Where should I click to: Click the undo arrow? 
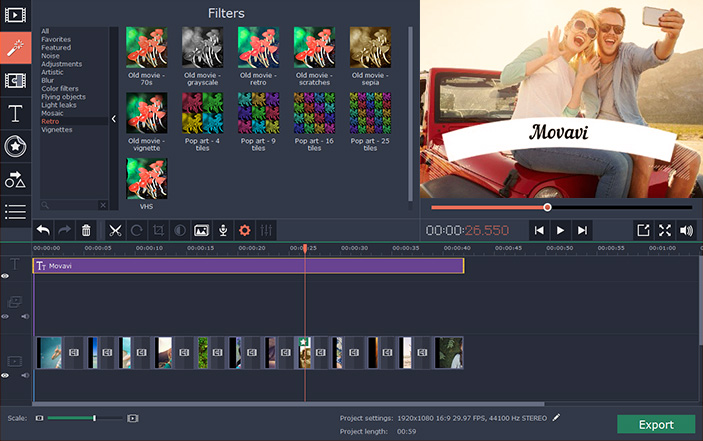coord(43,230)
